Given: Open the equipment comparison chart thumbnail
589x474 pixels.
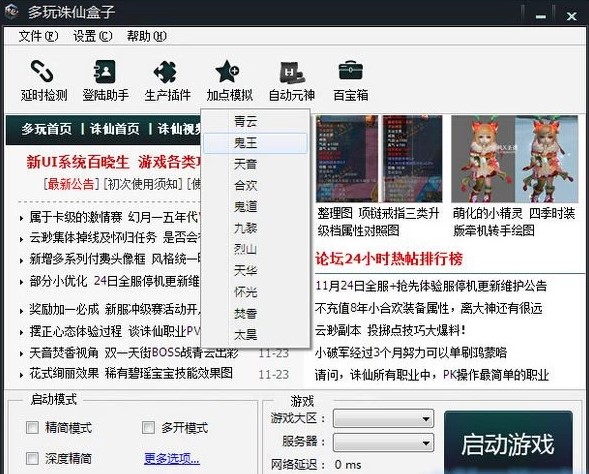Looking at the screenshot, I should pos(379,159).
